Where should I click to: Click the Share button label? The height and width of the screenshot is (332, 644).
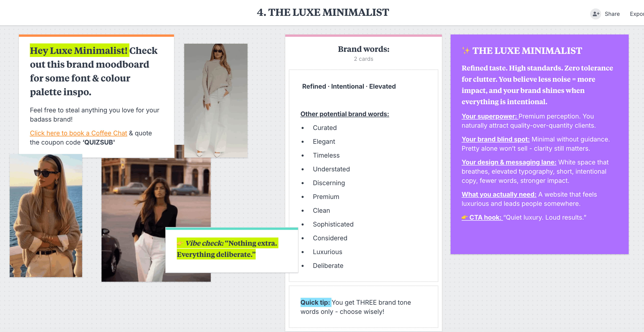click(612, 14)
